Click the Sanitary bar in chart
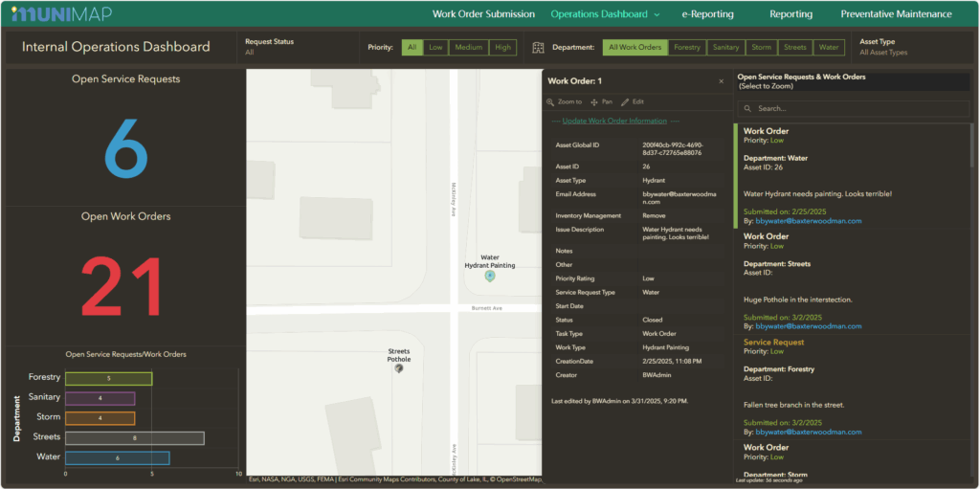Image resolution: width=980 pixels, height=489 pixels. (100, 398)
